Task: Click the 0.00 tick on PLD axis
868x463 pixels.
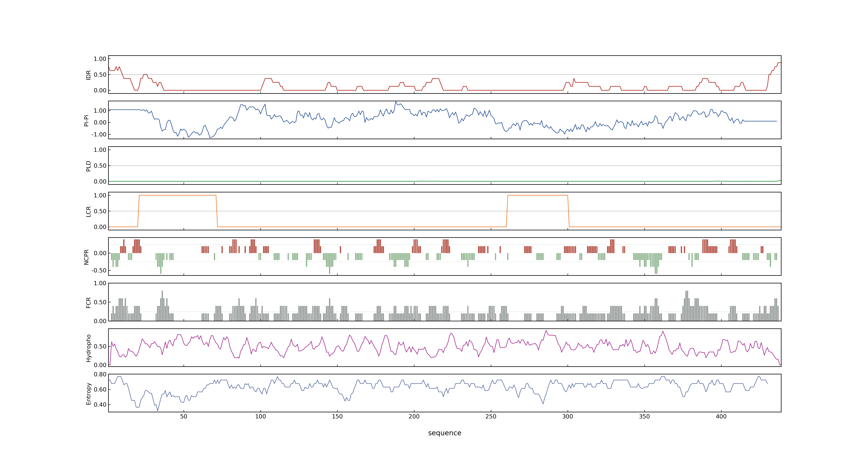Action: 100,181
